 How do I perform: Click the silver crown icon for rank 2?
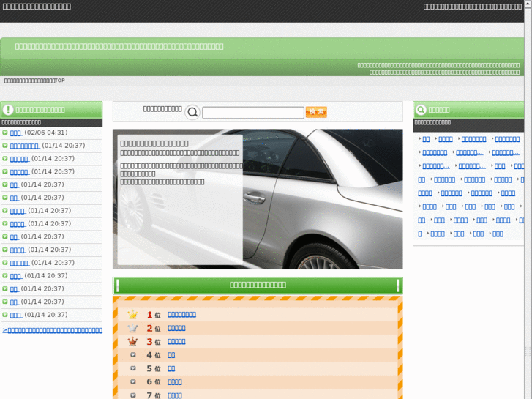point(132,328)
